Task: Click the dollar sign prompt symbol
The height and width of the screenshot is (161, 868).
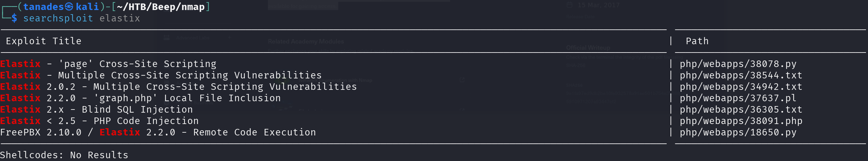Action: coord(14,18)
